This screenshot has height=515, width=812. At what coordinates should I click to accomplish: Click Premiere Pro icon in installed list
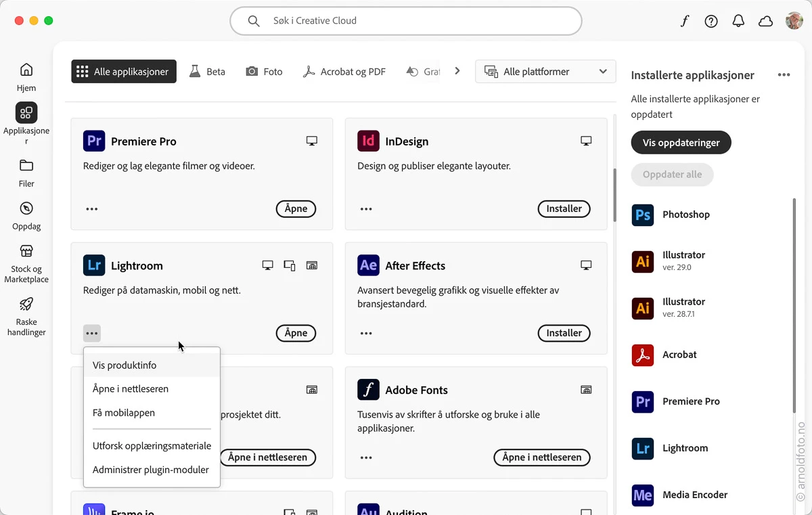(x=643, y=401)
